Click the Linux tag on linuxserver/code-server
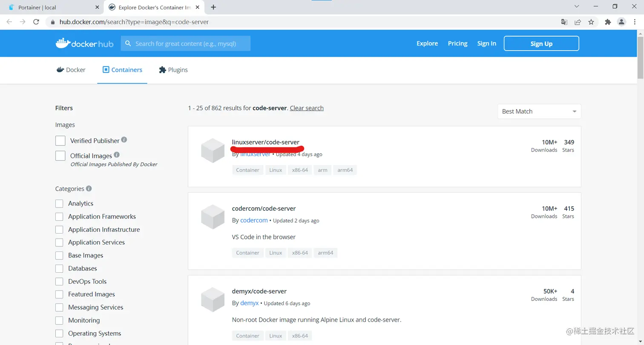Viewport: 644px width, 345px height. point(276,170)
